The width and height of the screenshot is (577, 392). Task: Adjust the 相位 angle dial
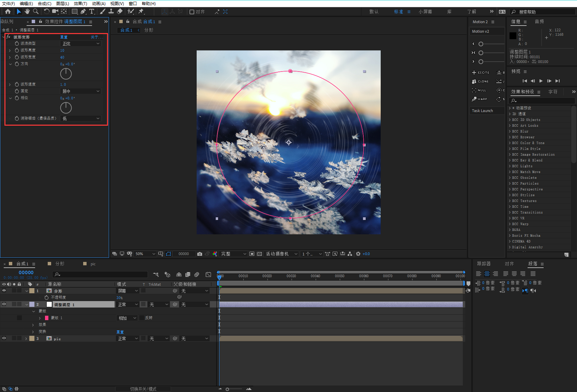point(66,108)
